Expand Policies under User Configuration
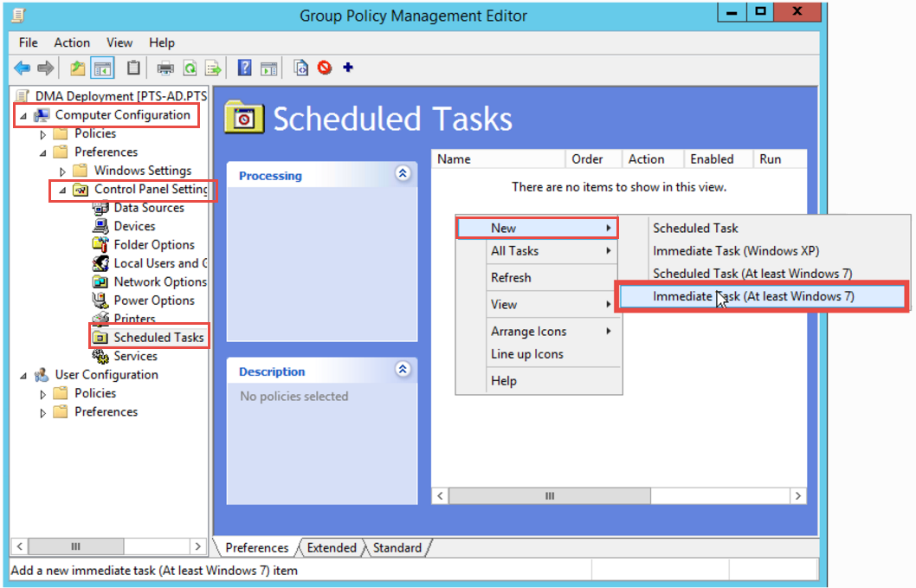 coord(43,394)
